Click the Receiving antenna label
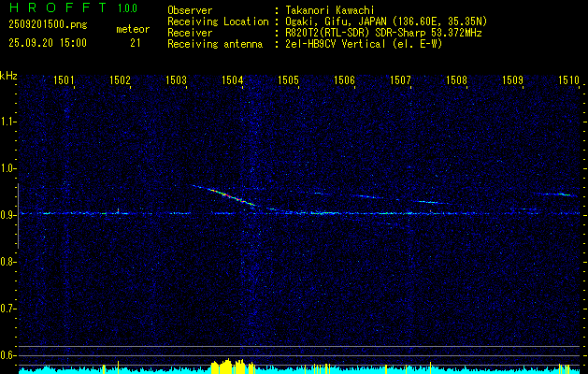588x374 pixels. pyautogui.click(x=215, y=44)
